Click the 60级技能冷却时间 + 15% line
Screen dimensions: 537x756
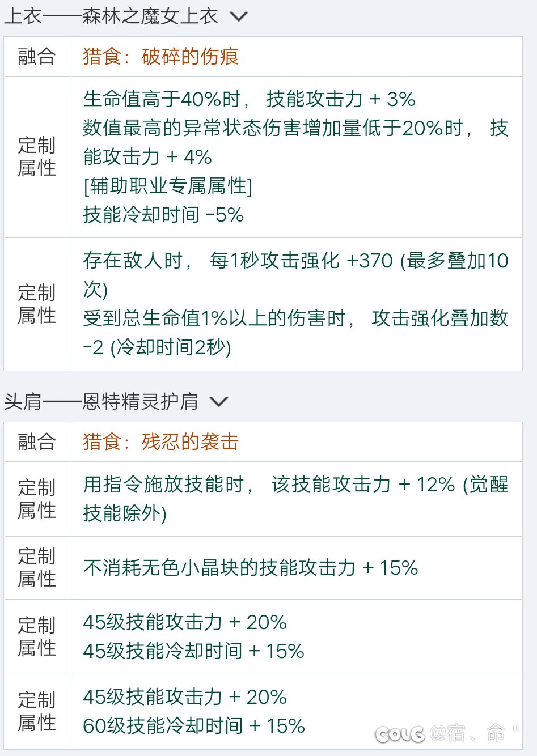(194, 725)
